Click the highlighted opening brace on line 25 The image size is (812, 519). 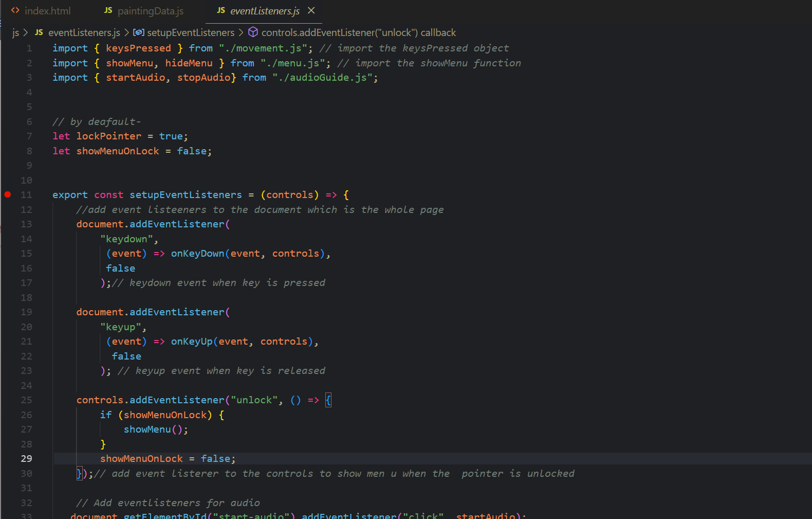click(328, 400)
